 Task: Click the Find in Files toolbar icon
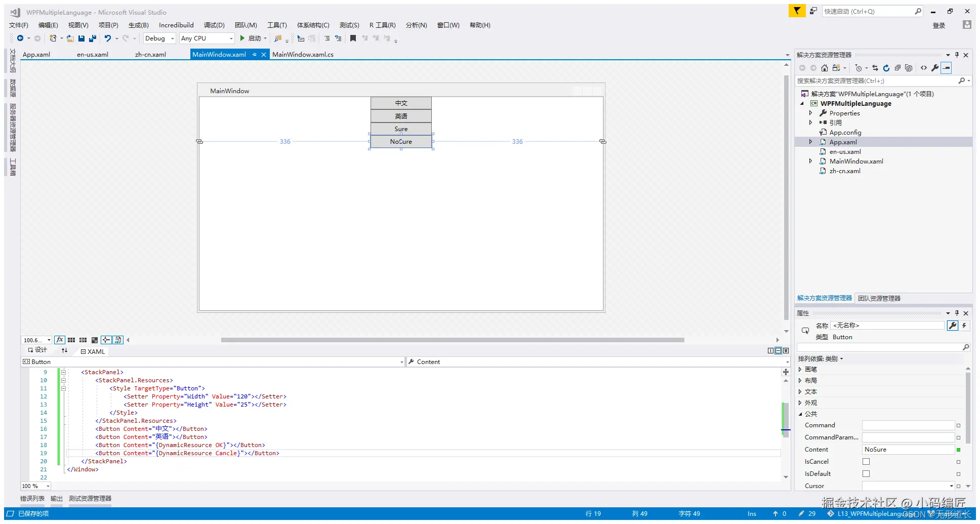pos(278,38)
